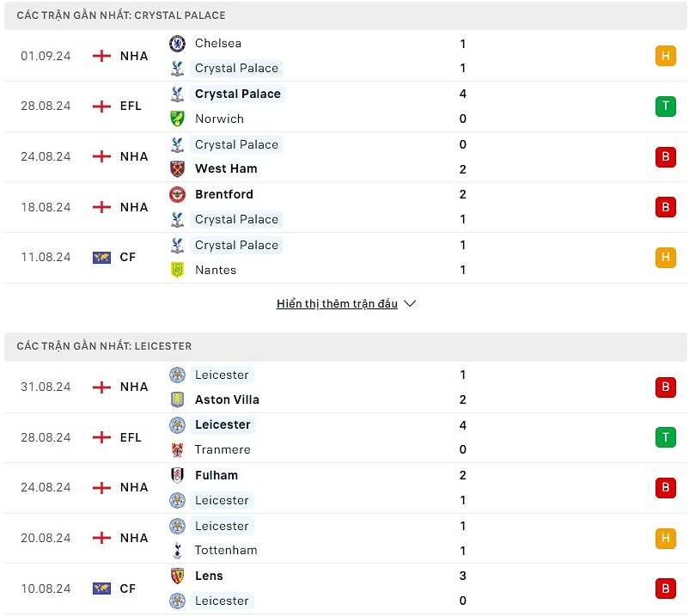Image resolution: width=689 pixels, height=616 pixels.
Task: Click the Tottenham club crest icon
Action: coord(177,550)
